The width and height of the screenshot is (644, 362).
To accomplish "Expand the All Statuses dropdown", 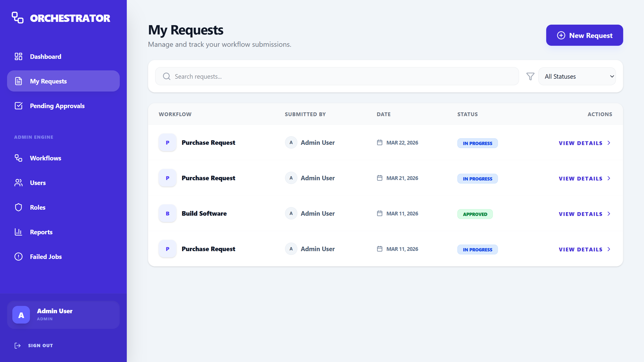I will [x=577, y=76].
